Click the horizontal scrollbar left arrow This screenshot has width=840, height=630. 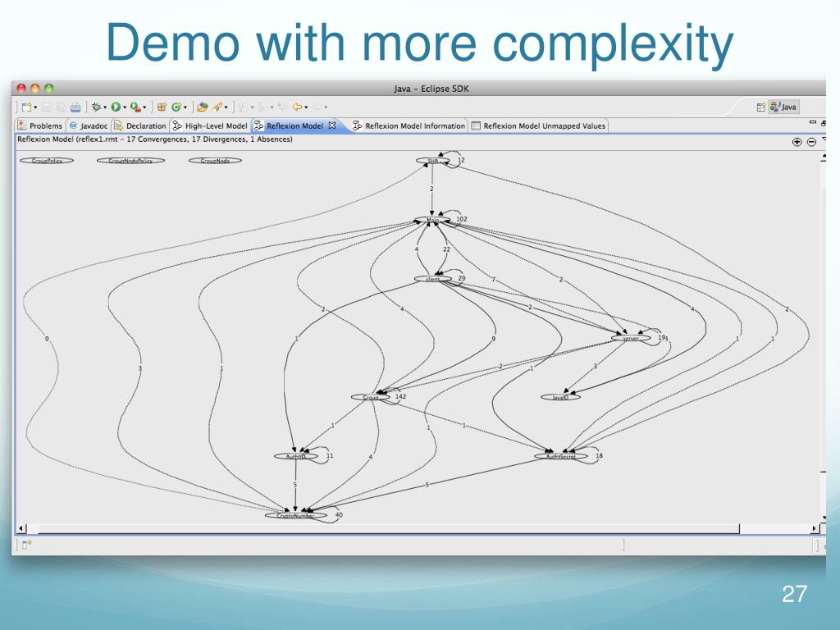(x=21, y=529)
